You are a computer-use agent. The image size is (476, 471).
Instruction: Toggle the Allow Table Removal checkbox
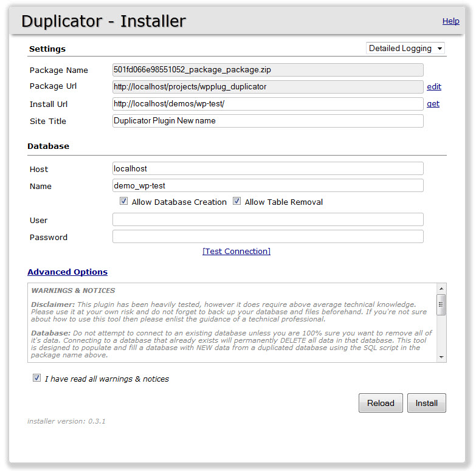(x=237, y=201)
